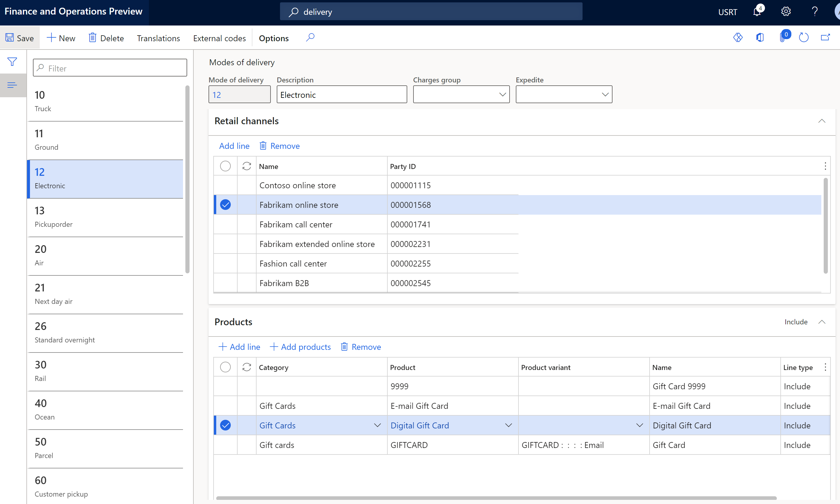The width and height of the screenshot is (840, 504).
Task: Click the Options menu tab
Action: pyautogui.click(x=273, y=38)
